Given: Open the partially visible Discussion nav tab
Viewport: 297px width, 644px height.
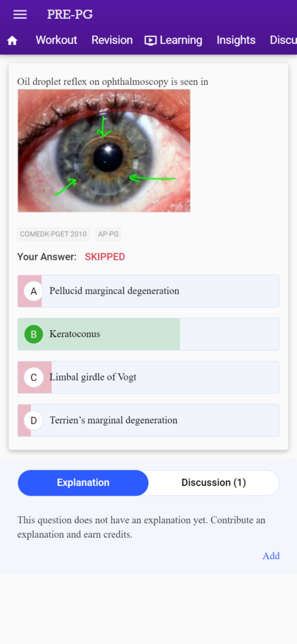Looking at the screenshot, I should pos(283,40).
